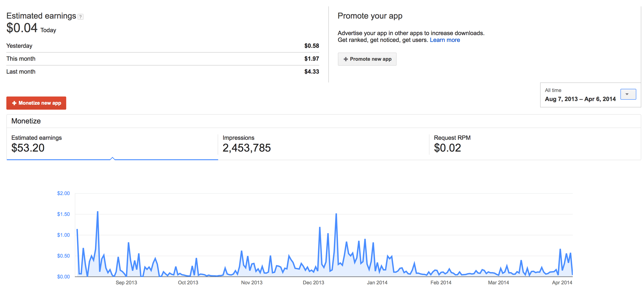This screenshot has width=644, height=290.
Task: Click the Monetize section header
Action: 26,121
